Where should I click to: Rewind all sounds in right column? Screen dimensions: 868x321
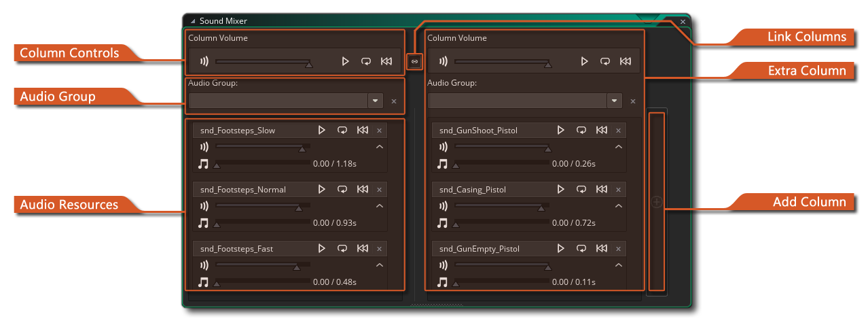pyautogui.click(x=626, y=61)
